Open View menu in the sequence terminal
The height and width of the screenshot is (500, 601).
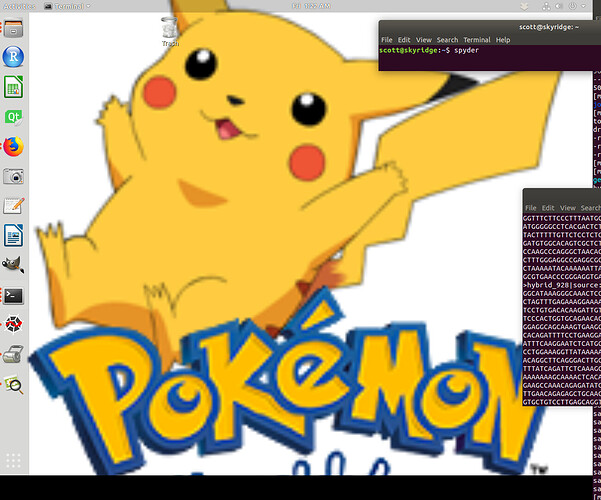pos(568,208)
